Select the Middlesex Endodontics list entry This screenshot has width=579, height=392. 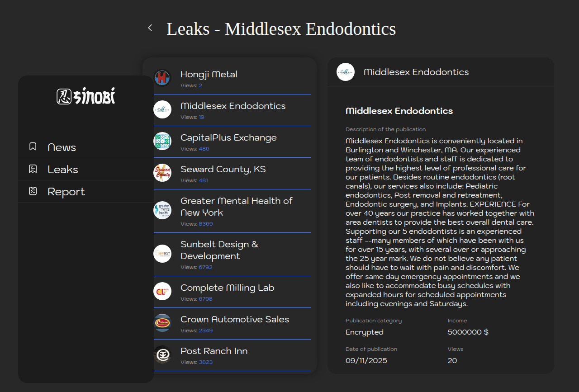pyautogui.click(x=233, y=106)
